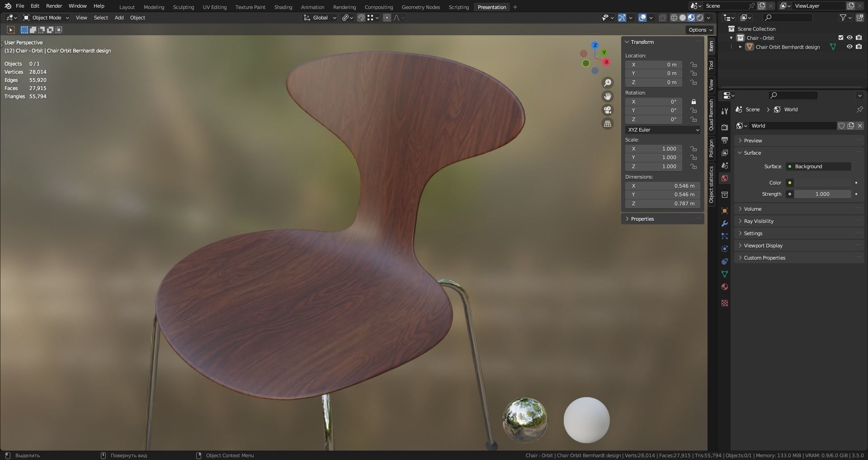Screen dimensions: 868x460
Task: Switch to the Shading workspace tab
Action: point(283,7)
